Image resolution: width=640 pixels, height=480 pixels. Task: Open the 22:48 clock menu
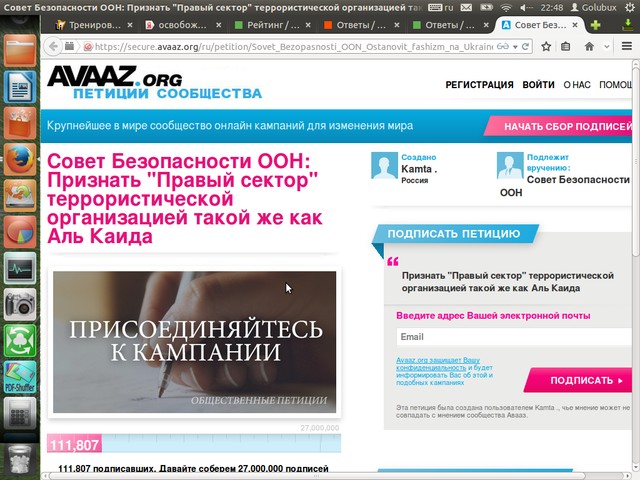(x=551, y=7)
